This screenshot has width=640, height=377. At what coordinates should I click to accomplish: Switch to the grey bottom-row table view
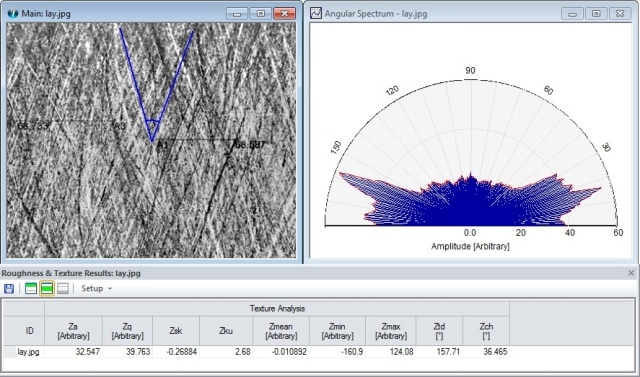coord(63,288)
